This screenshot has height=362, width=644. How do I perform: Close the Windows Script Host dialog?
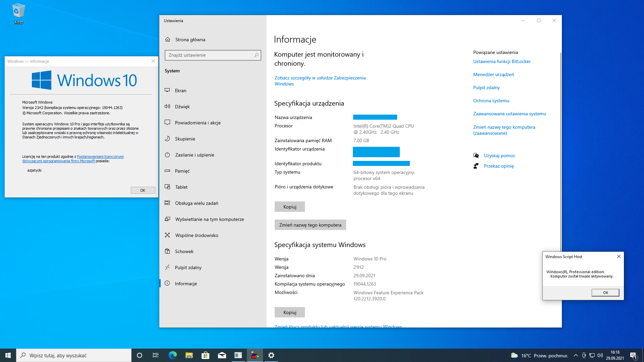(619, 257)
